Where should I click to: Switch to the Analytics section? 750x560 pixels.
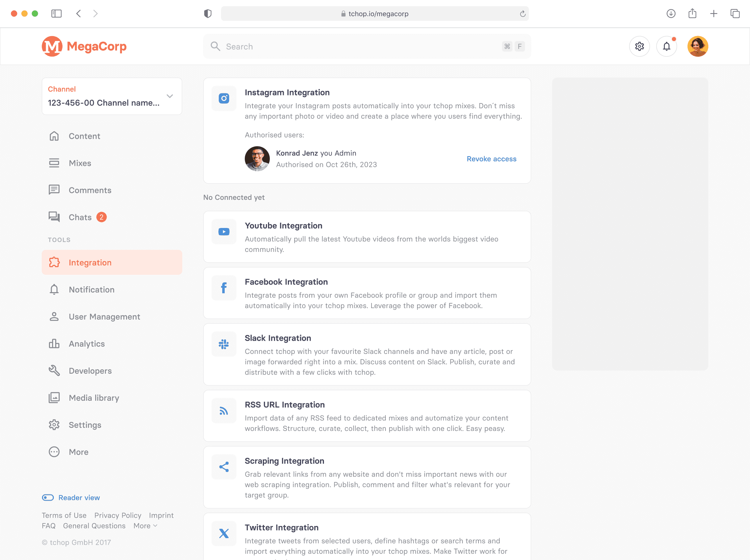pyautogui.click(x=86, y=343)
